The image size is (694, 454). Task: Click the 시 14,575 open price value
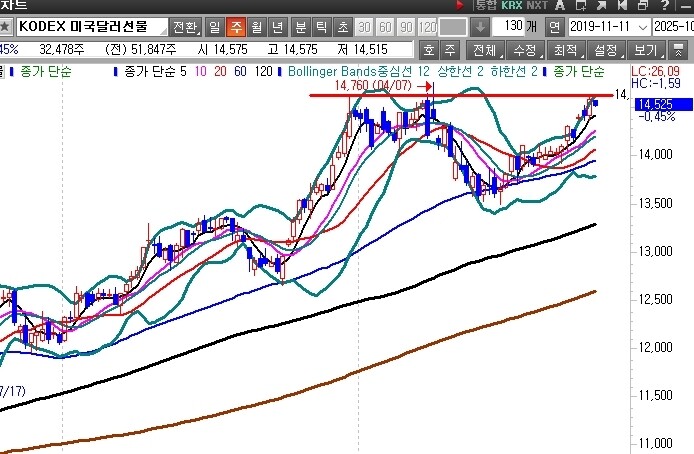click(x=223, y=49)
